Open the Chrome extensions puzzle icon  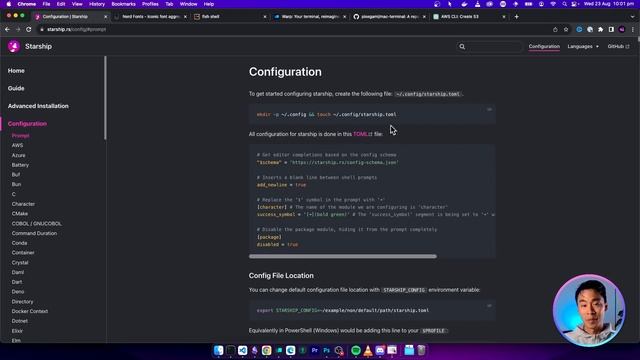(x=600, y=29)
